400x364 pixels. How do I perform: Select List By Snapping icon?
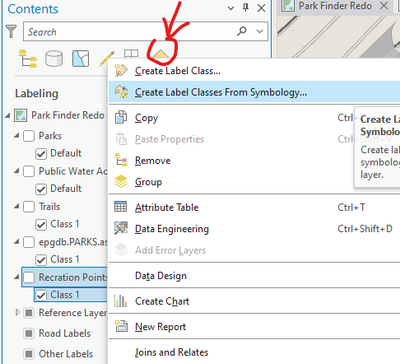click(x=131, y=54)
